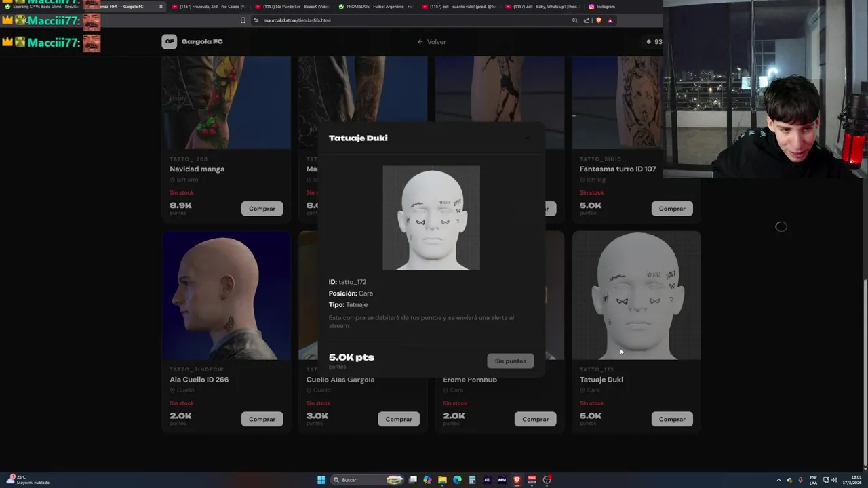Viewport: 868px width, 488px height.
Task: Close the Tatuaje Duki dialog
Action: pyautogui.click(x=528, y=138)
